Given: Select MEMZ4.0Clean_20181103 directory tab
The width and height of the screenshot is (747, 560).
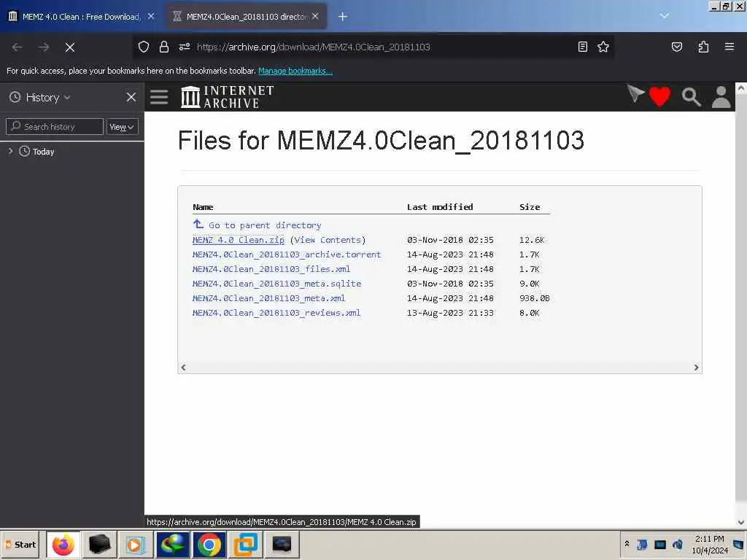Looking at the screenshot, I should [247, 17].
